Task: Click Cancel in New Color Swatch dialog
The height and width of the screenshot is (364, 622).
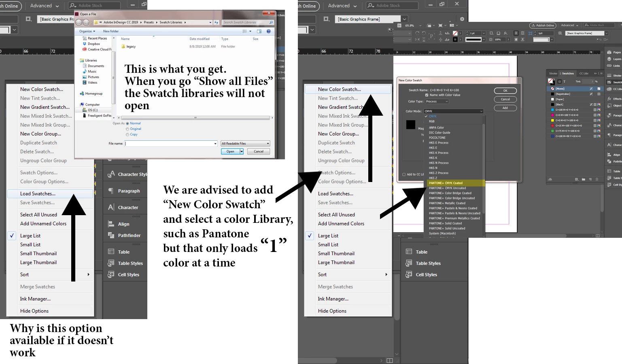Action: (505, 99)
